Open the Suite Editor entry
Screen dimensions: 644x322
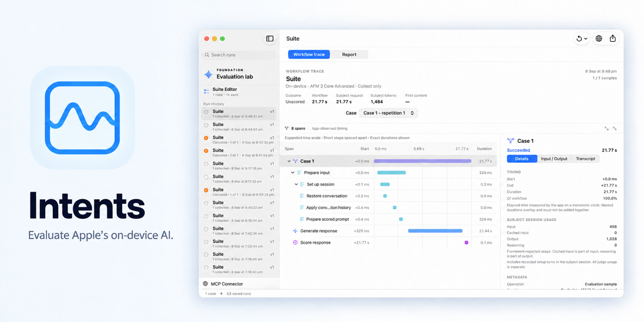(x=239, y=92)
